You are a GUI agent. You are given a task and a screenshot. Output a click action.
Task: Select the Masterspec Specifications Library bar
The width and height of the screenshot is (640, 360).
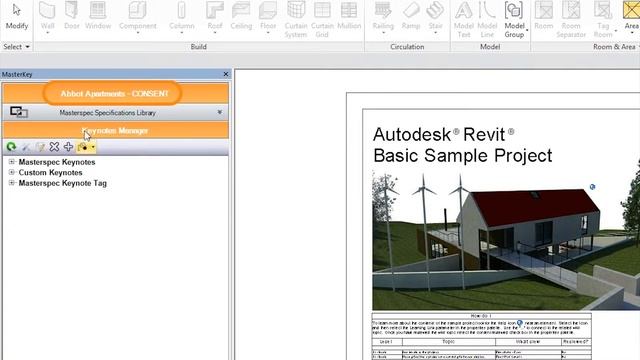point(116,112)
